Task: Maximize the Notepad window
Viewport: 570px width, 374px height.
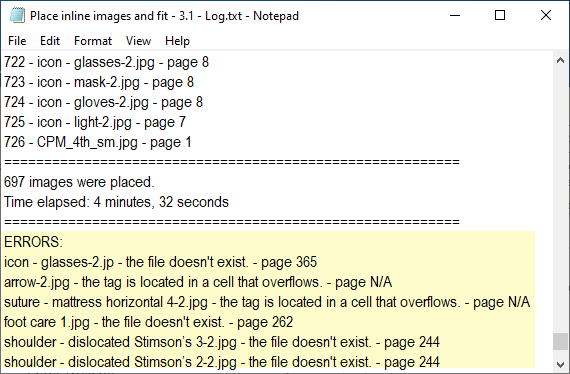Action: click(500, 16)
